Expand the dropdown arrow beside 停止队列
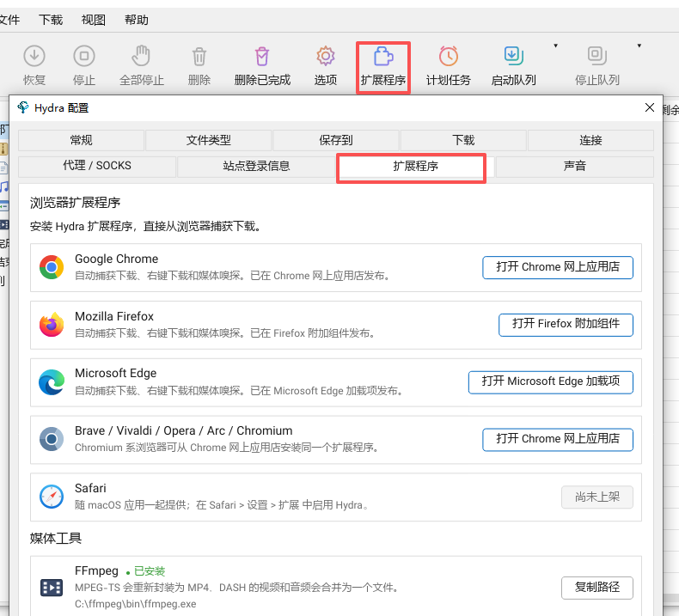This screenshot has height=616, width=679. (x=639, y=46)
